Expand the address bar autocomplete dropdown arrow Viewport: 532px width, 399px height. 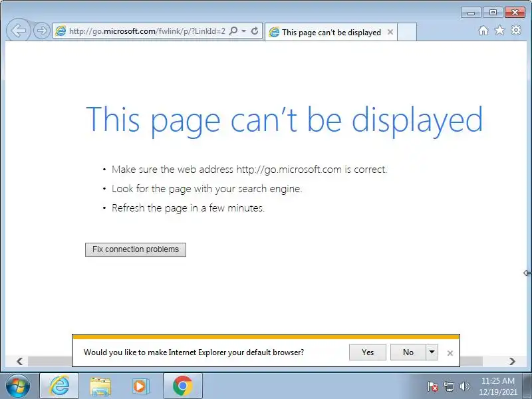click(244, 31)
